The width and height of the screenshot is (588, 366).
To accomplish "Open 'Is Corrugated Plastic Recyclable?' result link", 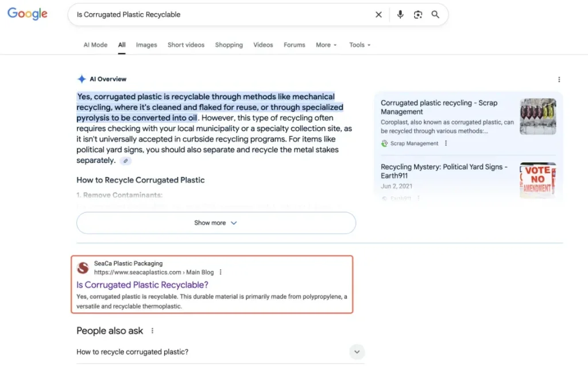I will (142, 285).
